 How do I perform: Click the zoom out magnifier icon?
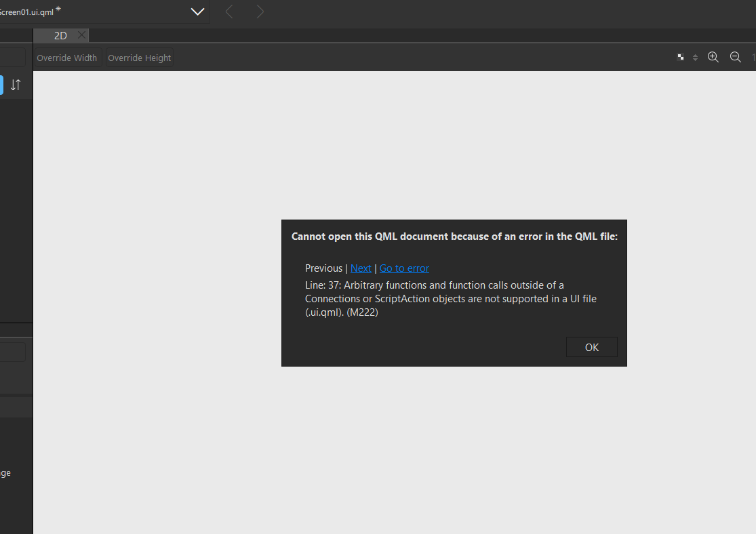coord(735,58)
